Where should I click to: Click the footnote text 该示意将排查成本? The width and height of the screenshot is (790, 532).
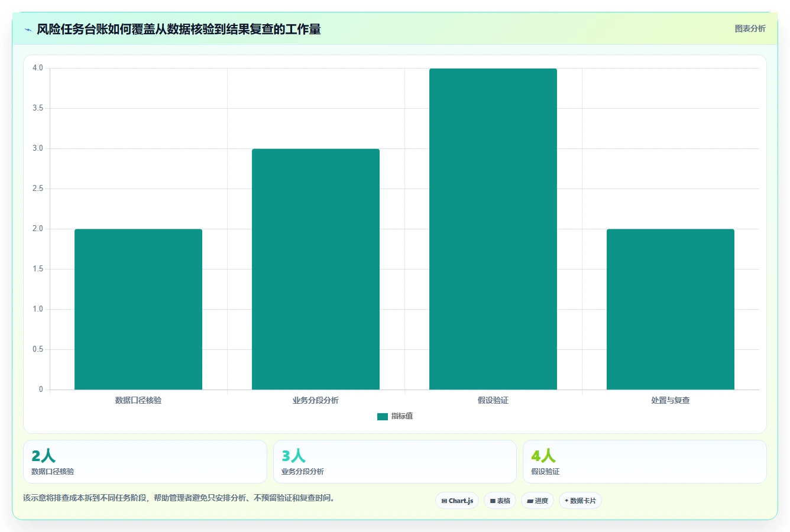(x=179, y=498)
